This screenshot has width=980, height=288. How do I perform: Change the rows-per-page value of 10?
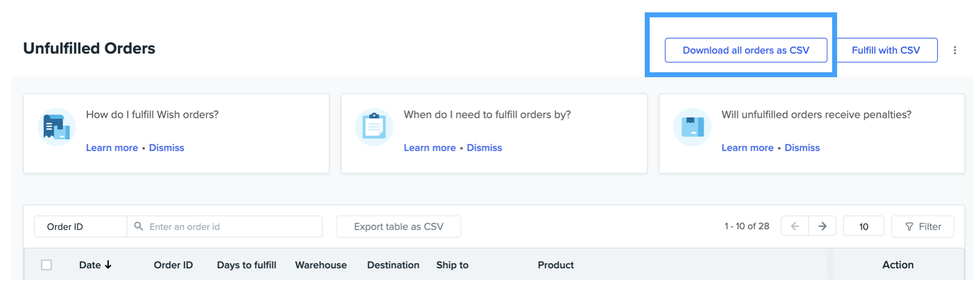(x=863, y=227)
